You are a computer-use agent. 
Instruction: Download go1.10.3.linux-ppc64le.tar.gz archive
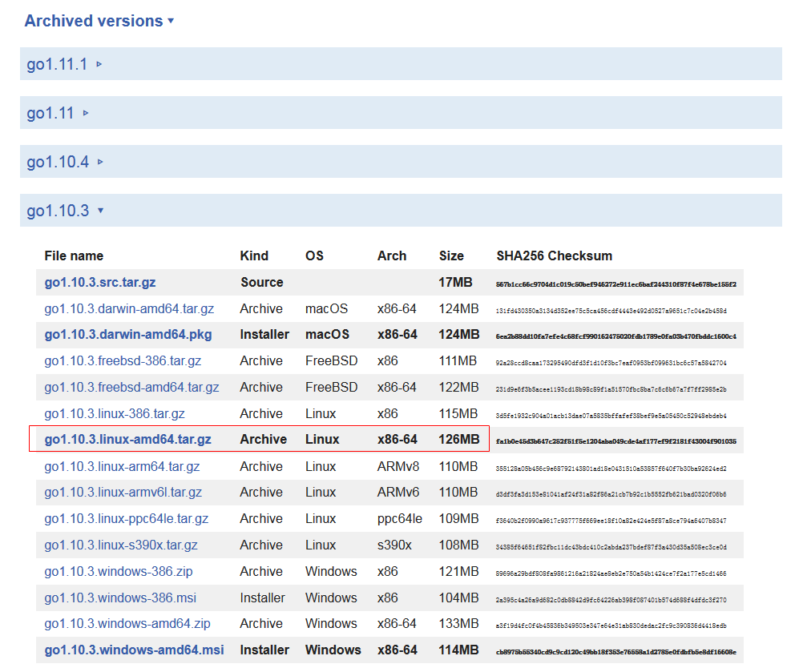tap(126, 519)
